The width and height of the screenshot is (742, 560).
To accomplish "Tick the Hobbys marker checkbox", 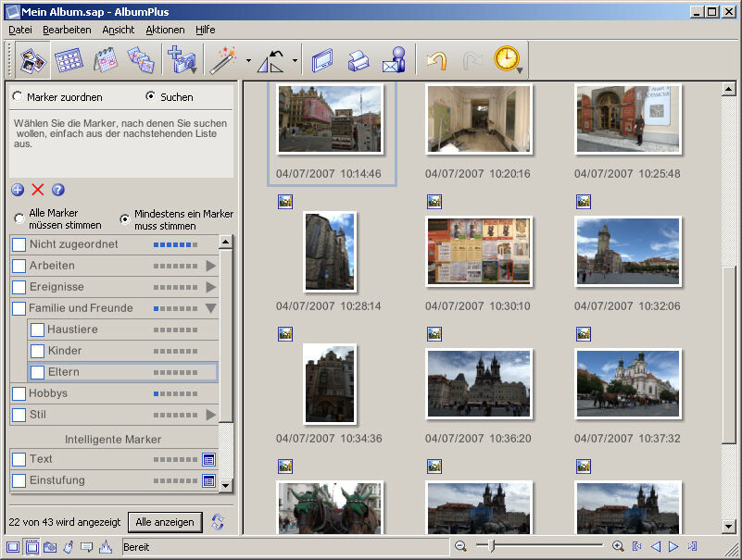I will pyautogui.click(x=19, y=393).
